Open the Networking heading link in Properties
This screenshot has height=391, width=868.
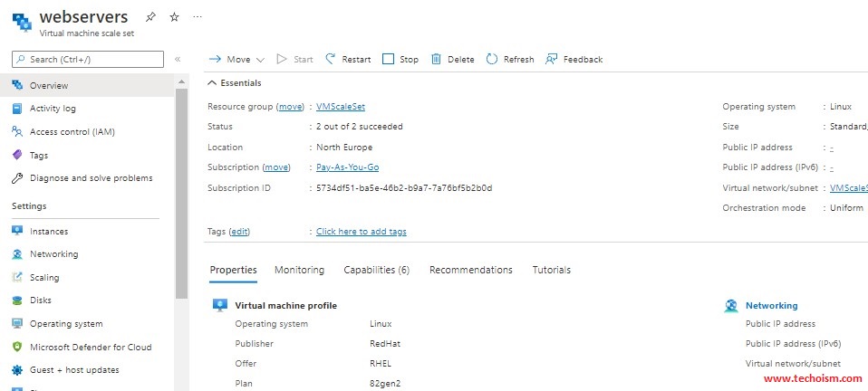point(772,305)
